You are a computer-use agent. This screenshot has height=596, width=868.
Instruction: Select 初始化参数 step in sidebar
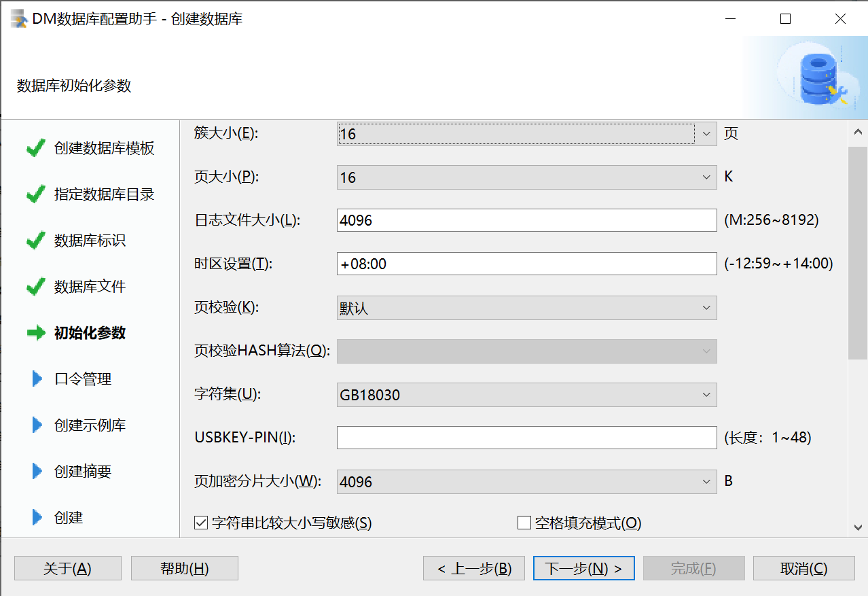point(90,333)
